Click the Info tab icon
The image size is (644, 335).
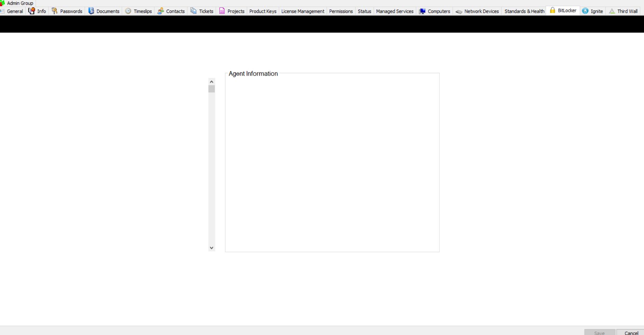point(31,11)
